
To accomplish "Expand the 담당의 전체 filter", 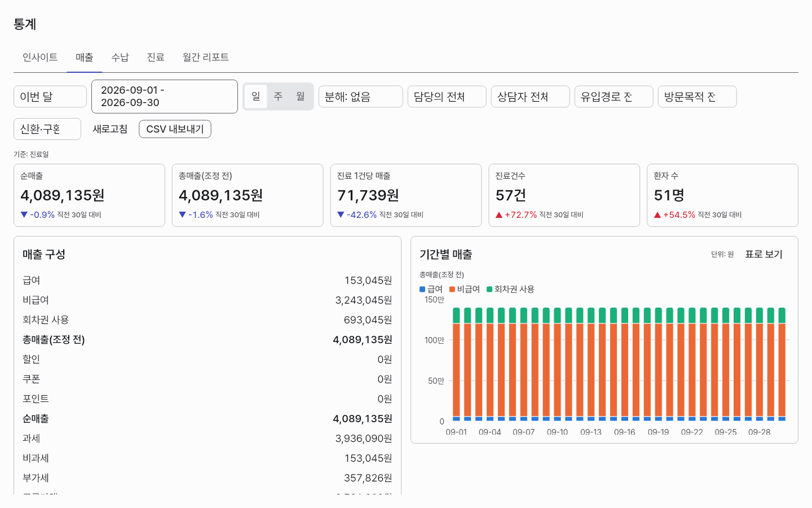I will [x=447, y=97].
